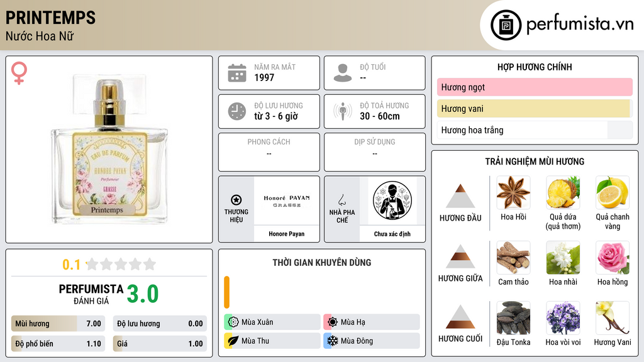Click the Mùa Thu season label
Screen dimensions: 644x362
pyautogui.click(x=255, y=341)
